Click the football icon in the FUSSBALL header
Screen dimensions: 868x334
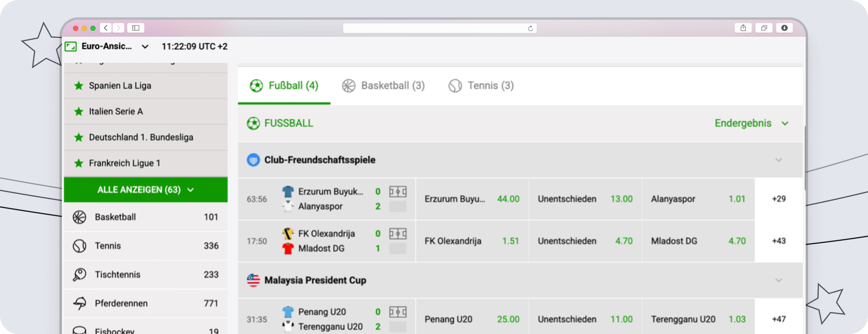[253, 123]
